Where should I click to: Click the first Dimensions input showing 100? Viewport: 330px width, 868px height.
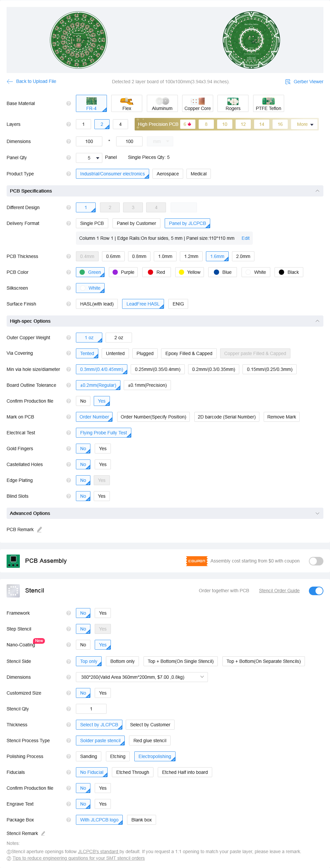pos(89,141)
